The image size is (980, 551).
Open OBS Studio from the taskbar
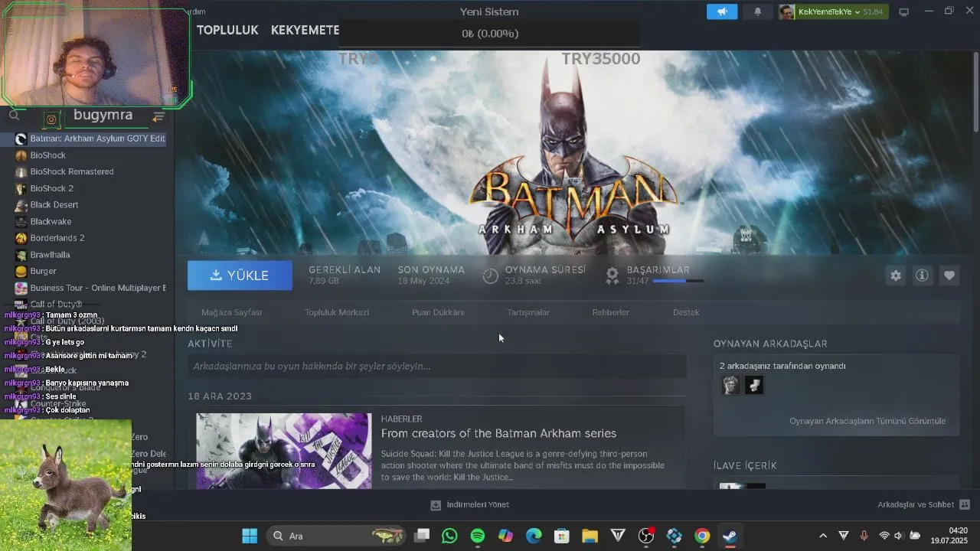(x=646, y=536)
